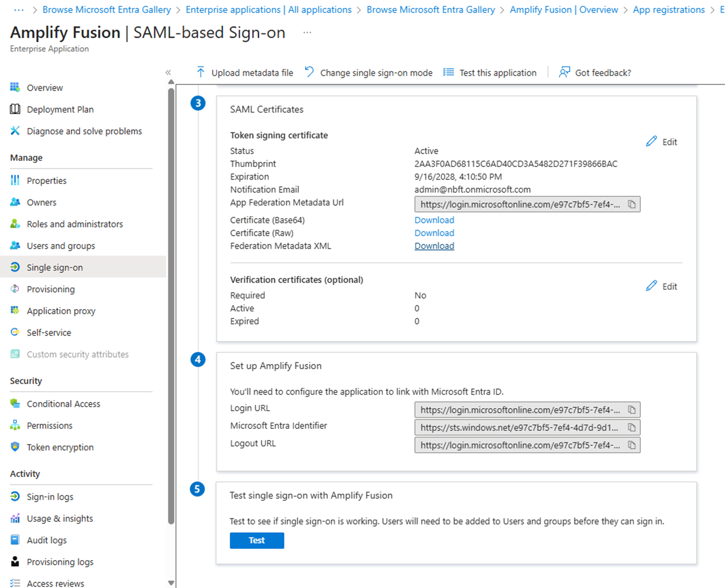
Task: Open the breadcrumb ellipsis menu
Action: (19, 10)
